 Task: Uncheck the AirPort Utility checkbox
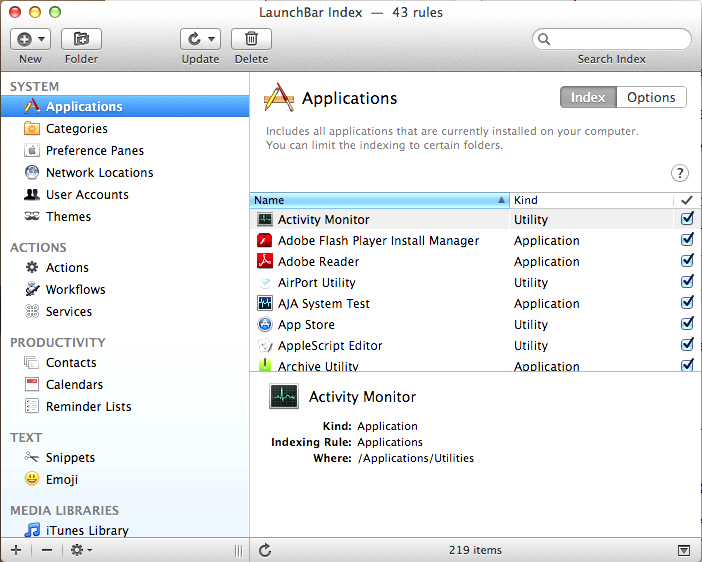coord(687,282)
